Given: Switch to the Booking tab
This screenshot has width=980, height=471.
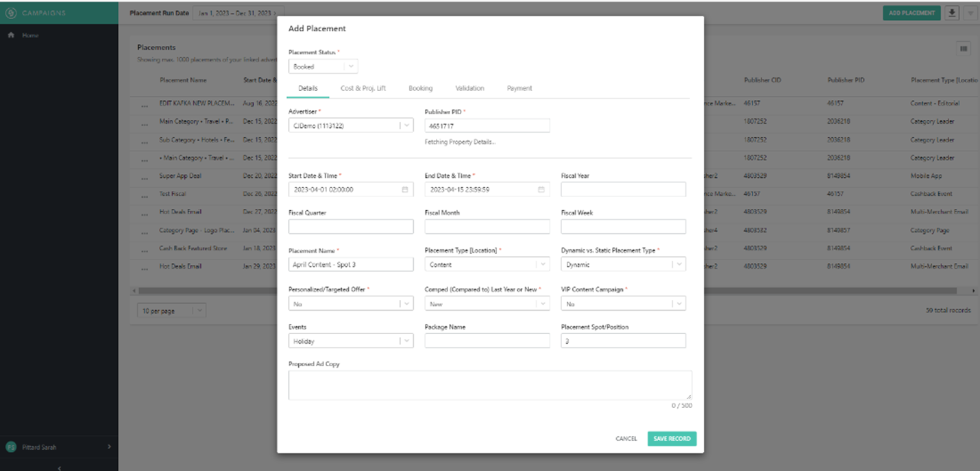Looking at the screenshot, I should [x=420, y=88].
